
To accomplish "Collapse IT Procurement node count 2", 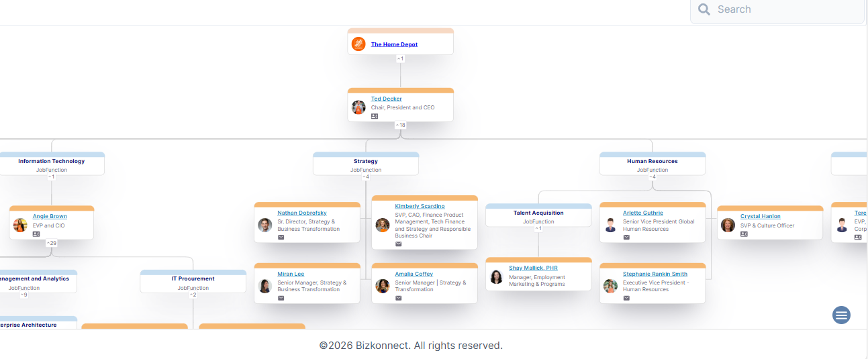I will [193, 295].
